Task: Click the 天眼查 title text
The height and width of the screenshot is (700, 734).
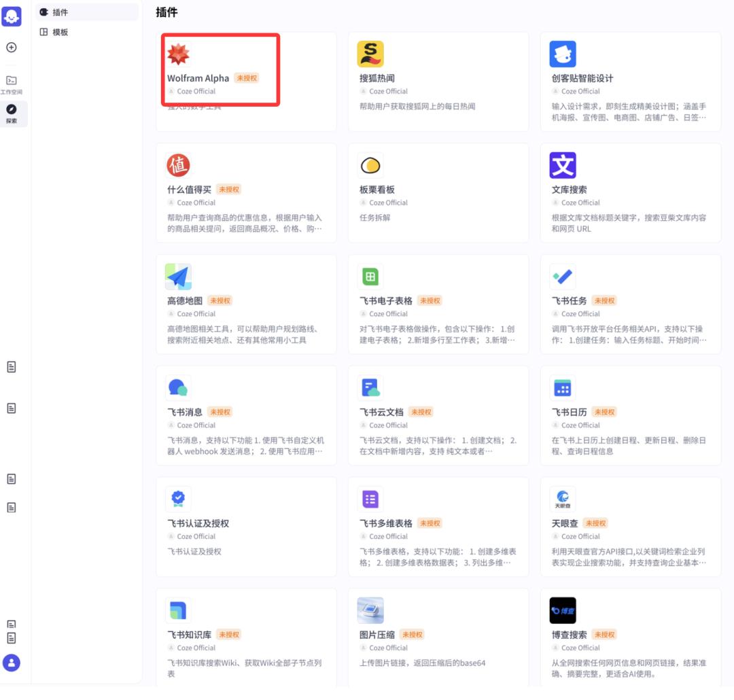Action: [x=565, y=523]
